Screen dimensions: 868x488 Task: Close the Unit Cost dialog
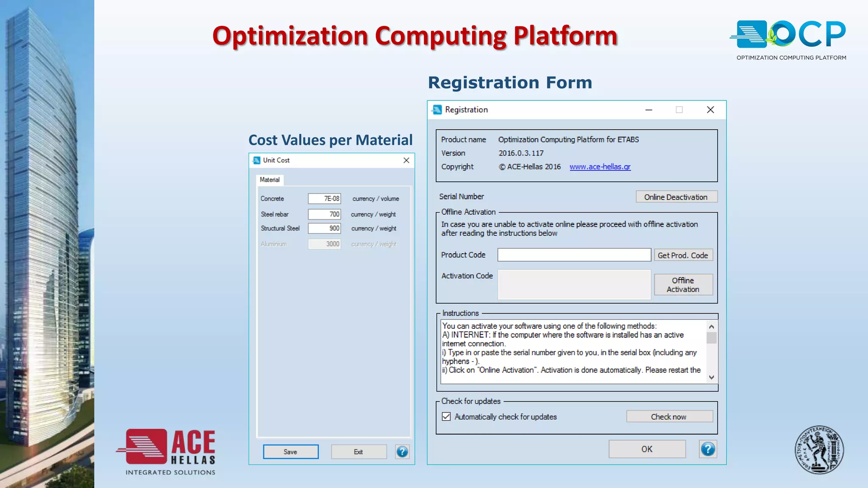coord(406,160)
